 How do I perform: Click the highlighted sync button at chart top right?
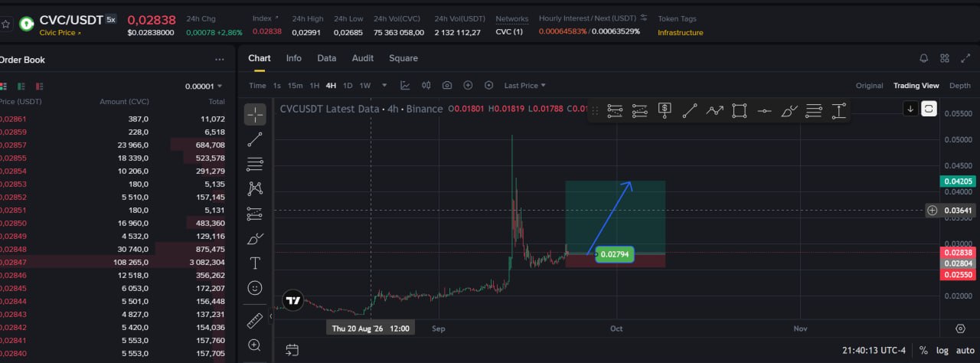pyautogui.click(x=929, y=109)
